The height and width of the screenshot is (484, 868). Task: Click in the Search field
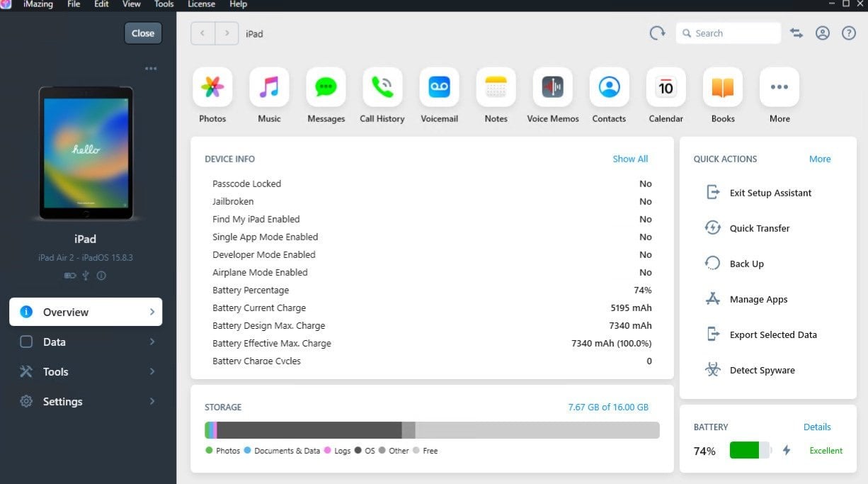729,33
